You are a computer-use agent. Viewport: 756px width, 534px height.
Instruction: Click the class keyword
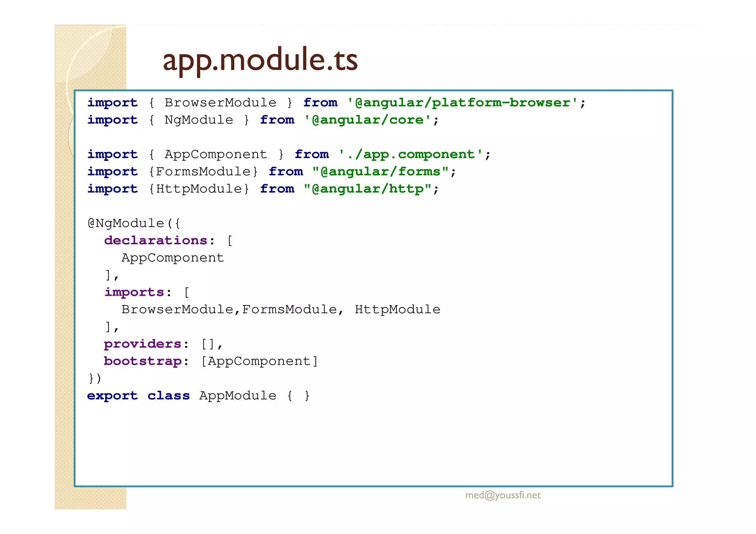[x=168, y=396]
